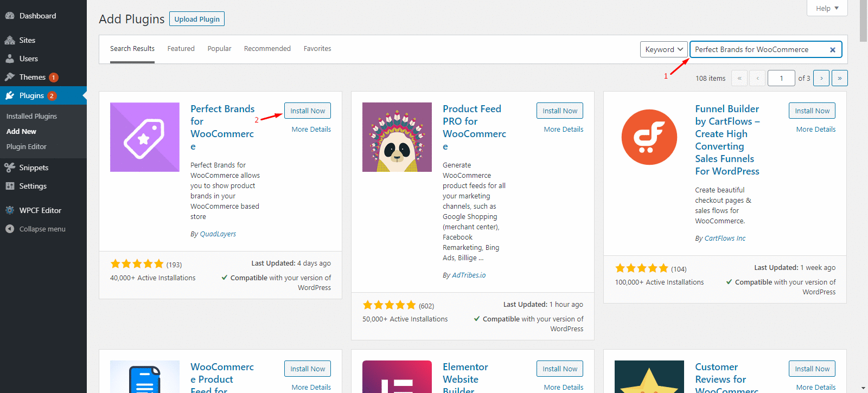Install Funnel Builder by CartFlows
This screenshot has height=393, width=868.
tap(812, 111)
